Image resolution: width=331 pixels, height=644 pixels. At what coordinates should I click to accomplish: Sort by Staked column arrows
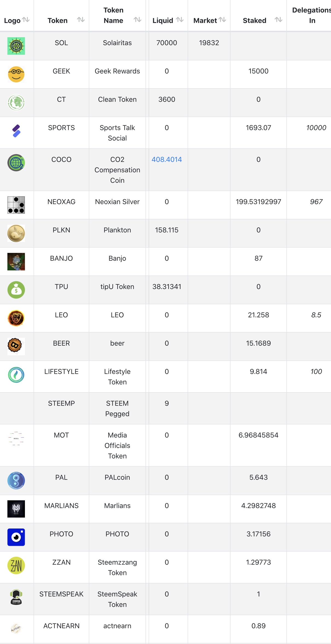pyautogui.click(x=279, y=20)
